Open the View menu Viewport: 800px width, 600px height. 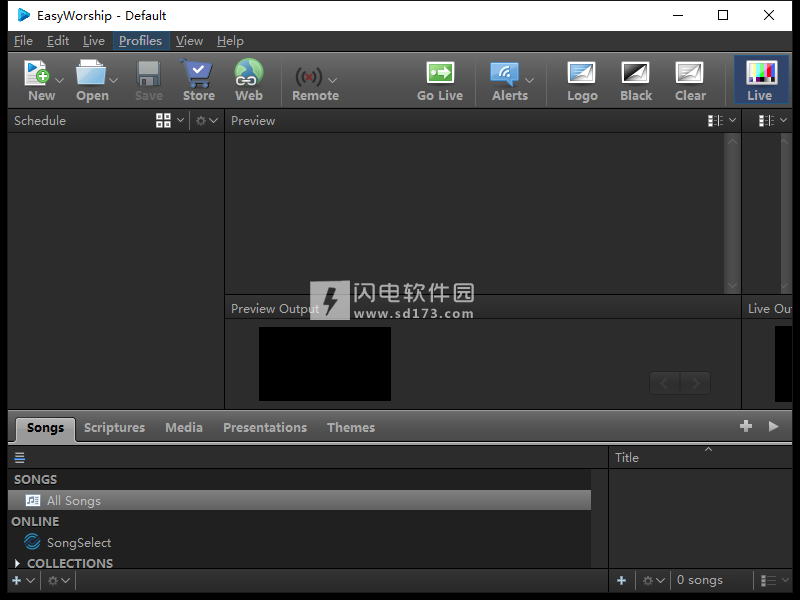[189, 41]
